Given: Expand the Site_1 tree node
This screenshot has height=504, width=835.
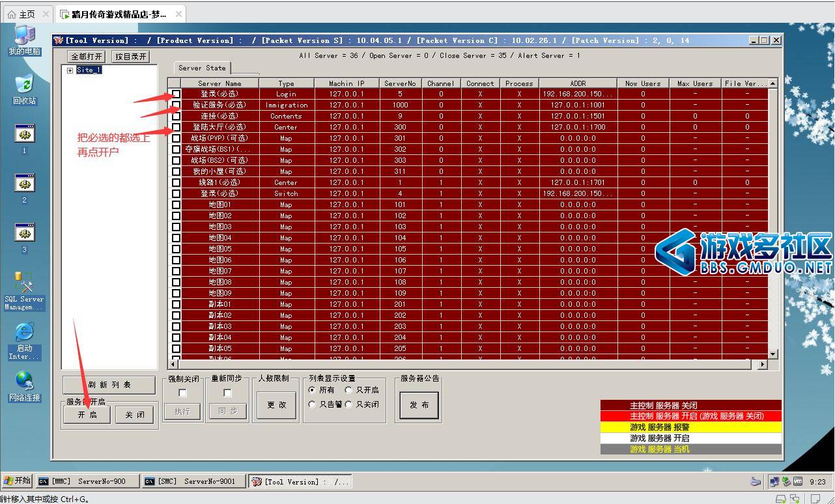Looking at the screenshot, I should pyautogui.click(x=70, y=70).
